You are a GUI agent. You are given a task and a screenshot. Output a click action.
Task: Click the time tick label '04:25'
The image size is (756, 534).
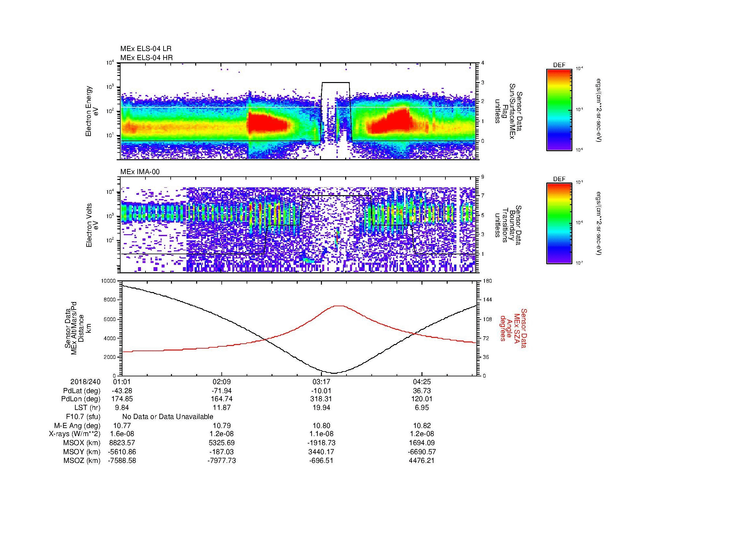pos(422,382)
